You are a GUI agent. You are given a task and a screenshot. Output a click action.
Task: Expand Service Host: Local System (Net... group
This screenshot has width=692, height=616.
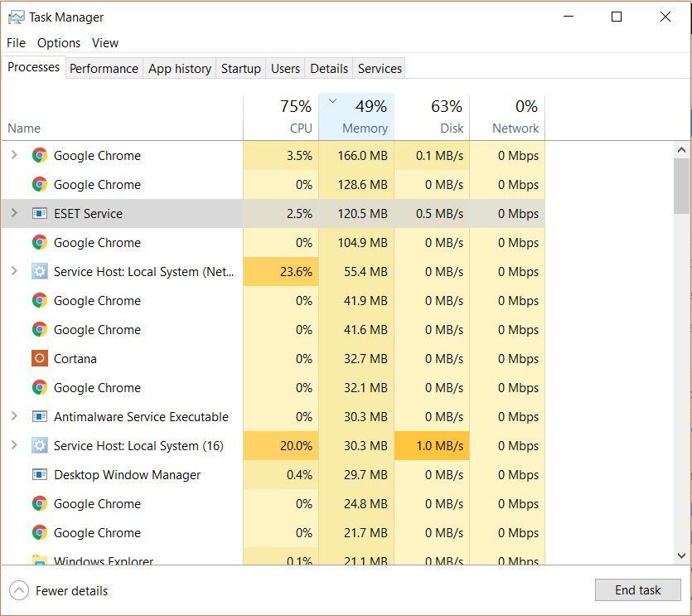[14, 271]
